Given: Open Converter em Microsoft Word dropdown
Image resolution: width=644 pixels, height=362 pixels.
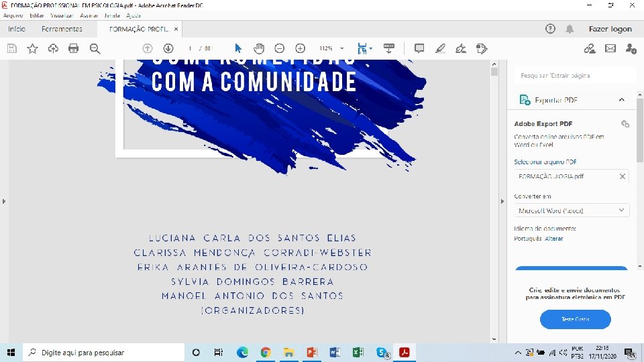Looking at the screenshot, I should pyautogui.click(x=572, y=210).
